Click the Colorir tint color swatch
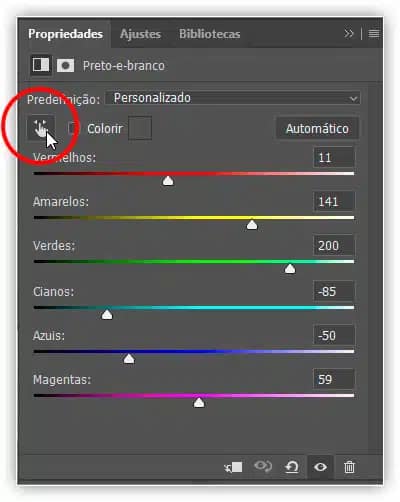This screenshot has width=400, height=502. pos(140,128)
